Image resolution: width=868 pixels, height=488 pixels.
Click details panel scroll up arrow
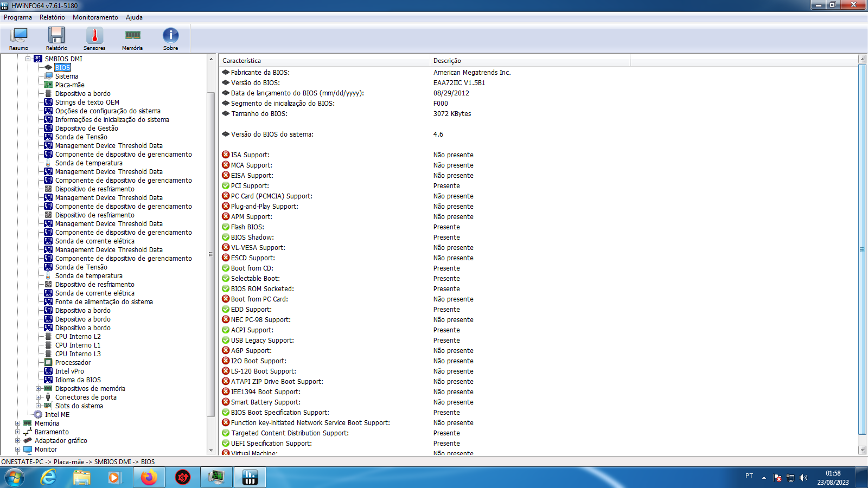(863, 59)
